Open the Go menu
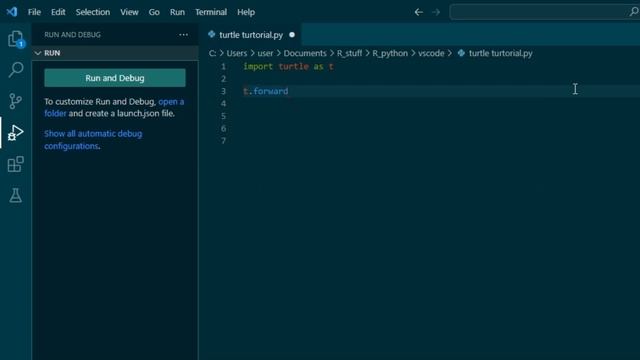This screenshot has width=640, height=360. (x=154, y=12)
